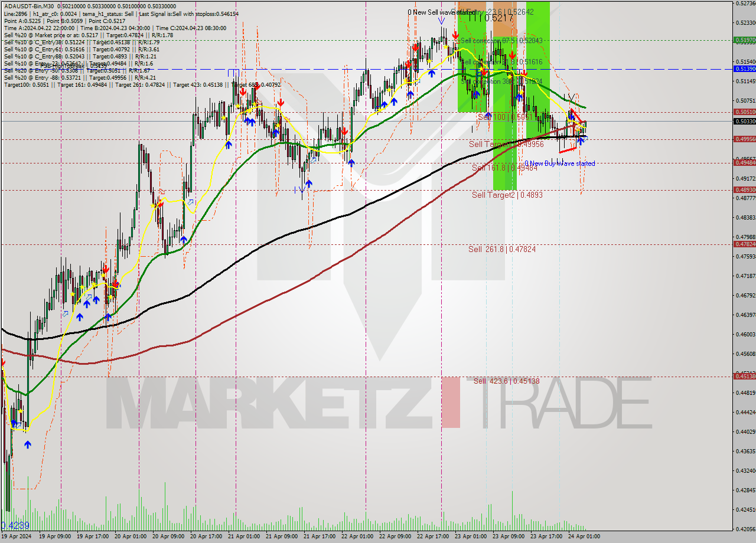Select '23 Apr 17:00' on time axis
The width and height of the screenshot is (756, 543).
pos(547,537)
